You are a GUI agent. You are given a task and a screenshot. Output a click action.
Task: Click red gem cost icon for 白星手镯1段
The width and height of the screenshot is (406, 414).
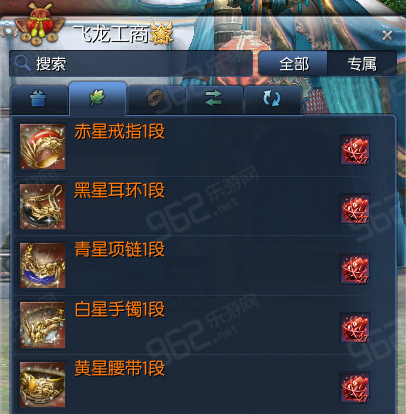pyautogui.click(x=355, y=328)
